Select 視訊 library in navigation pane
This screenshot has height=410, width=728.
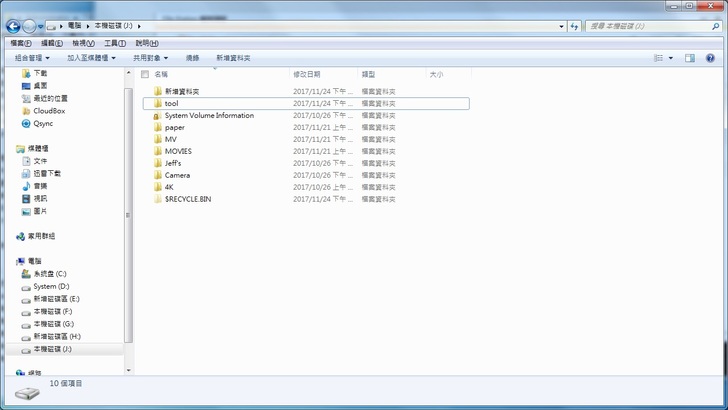(40, 198)
